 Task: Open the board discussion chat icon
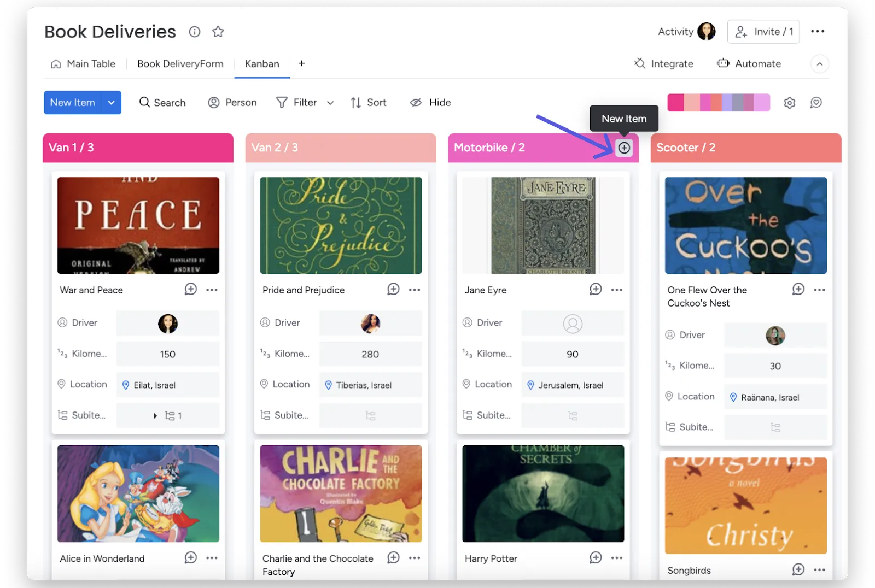point(816,103)
